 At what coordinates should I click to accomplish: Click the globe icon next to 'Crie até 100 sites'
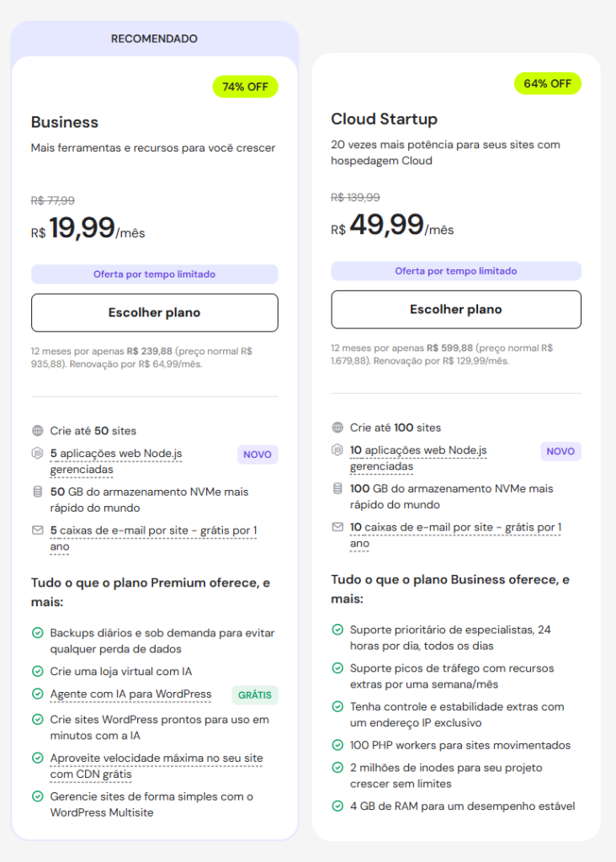click(339, 427)
